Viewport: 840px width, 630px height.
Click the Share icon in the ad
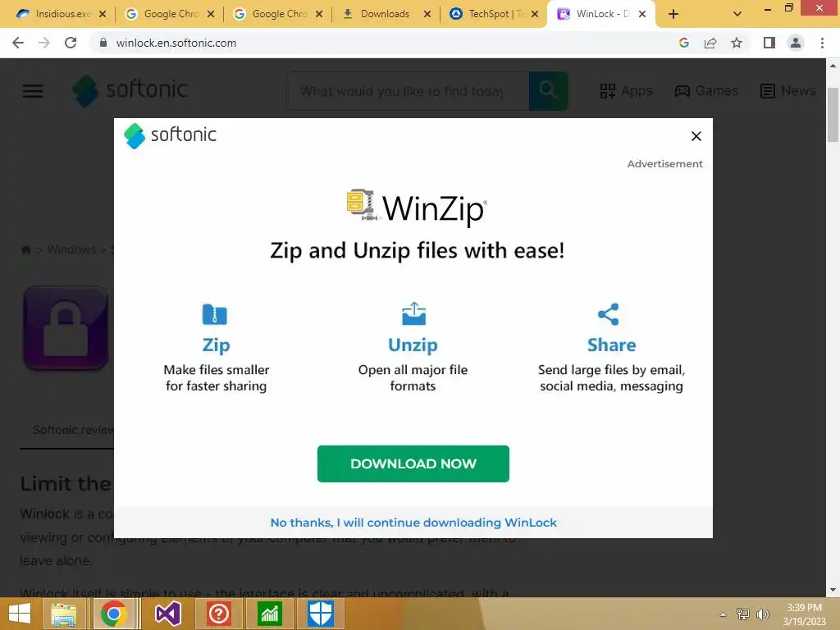click(609, 314)
